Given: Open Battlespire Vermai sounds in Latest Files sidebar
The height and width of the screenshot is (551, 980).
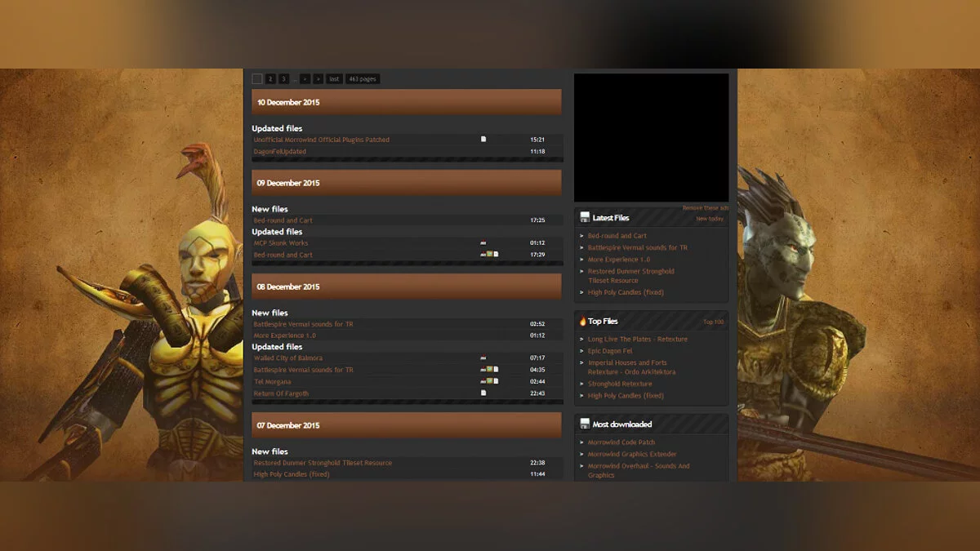Looking at the screenshot, I should pos(638,247).
